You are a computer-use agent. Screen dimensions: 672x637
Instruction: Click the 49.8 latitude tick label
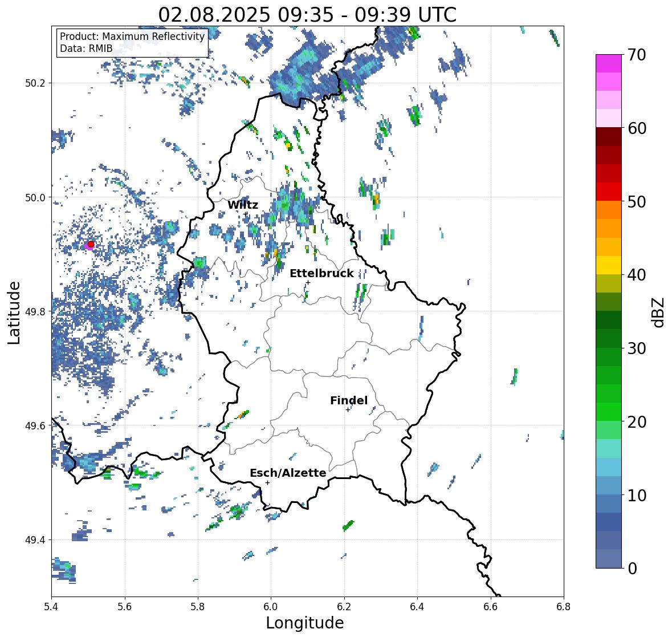click(x=35, y=311)
